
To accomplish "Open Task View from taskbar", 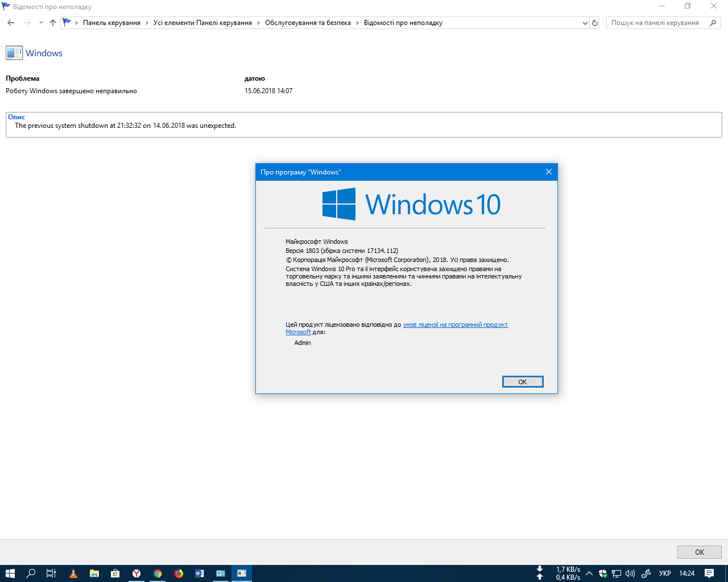I will pos(51,573).
